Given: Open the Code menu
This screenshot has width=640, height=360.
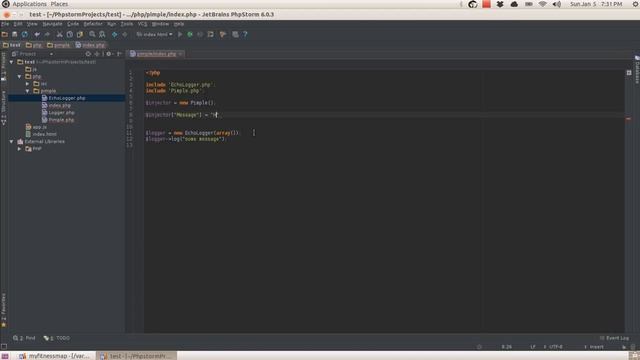Looking at the screenshot, I should 73,24.
